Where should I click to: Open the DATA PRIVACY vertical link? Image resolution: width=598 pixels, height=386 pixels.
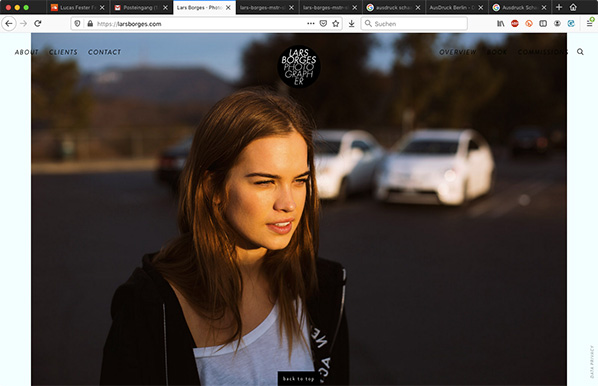pyautogui.click(x=592, y=362)
